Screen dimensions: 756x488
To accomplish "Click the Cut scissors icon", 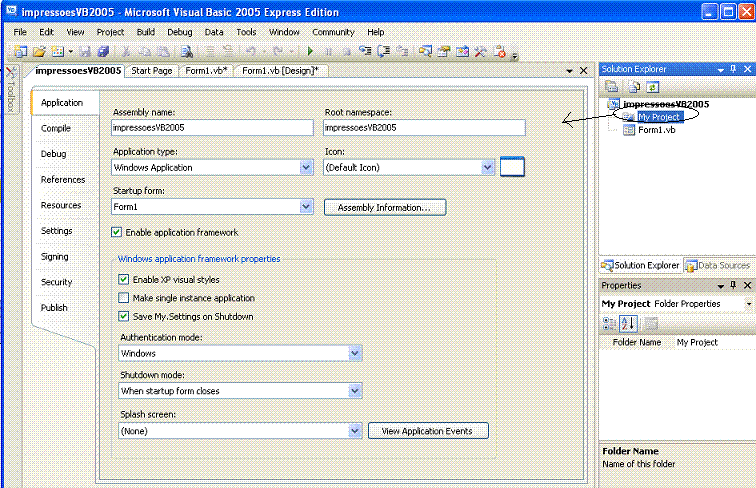I will 126,52.
